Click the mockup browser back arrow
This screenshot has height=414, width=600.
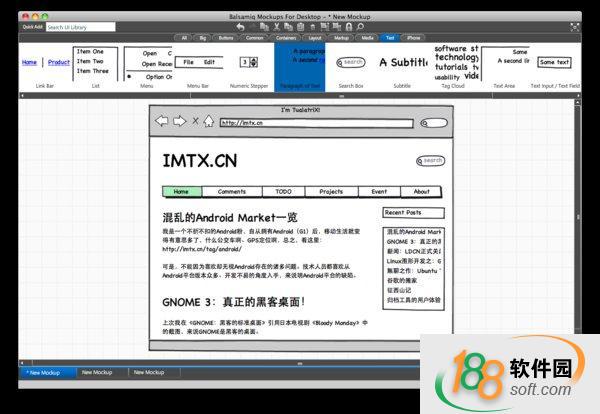(162, 122)
